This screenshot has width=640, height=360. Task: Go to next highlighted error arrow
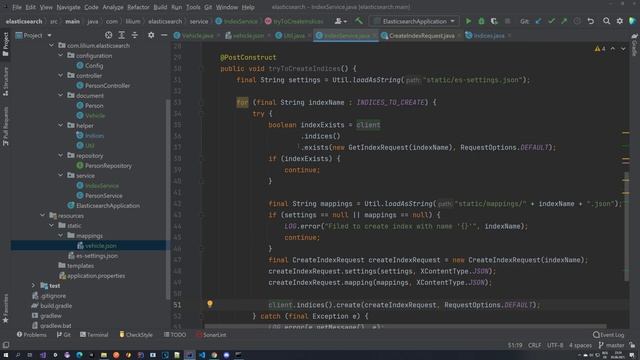(623, 49)
